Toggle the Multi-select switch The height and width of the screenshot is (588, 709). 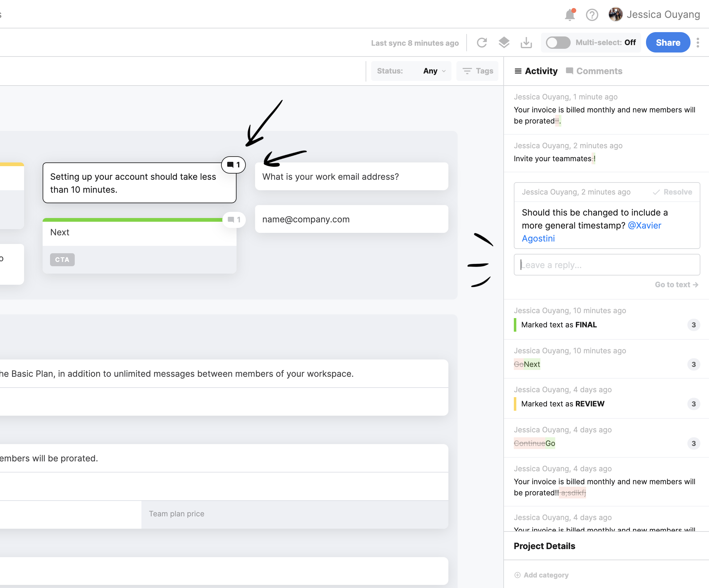tap(558, 43)
